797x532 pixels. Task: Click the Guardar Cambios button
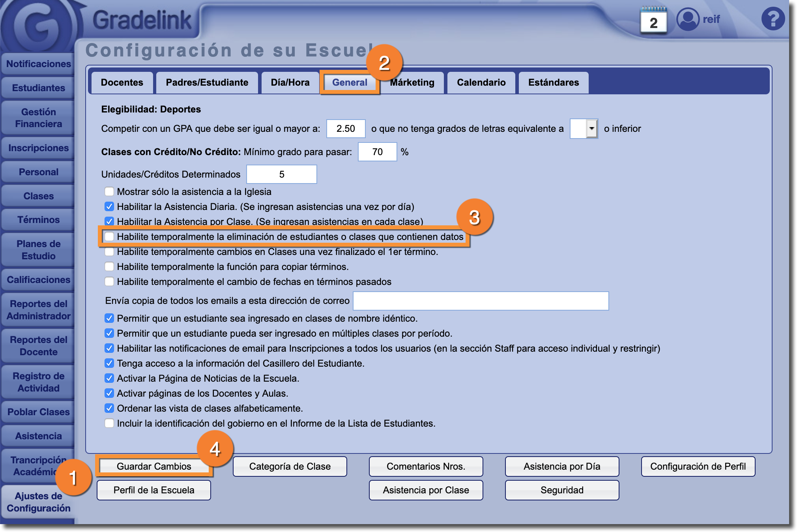[x=154, y=466]
